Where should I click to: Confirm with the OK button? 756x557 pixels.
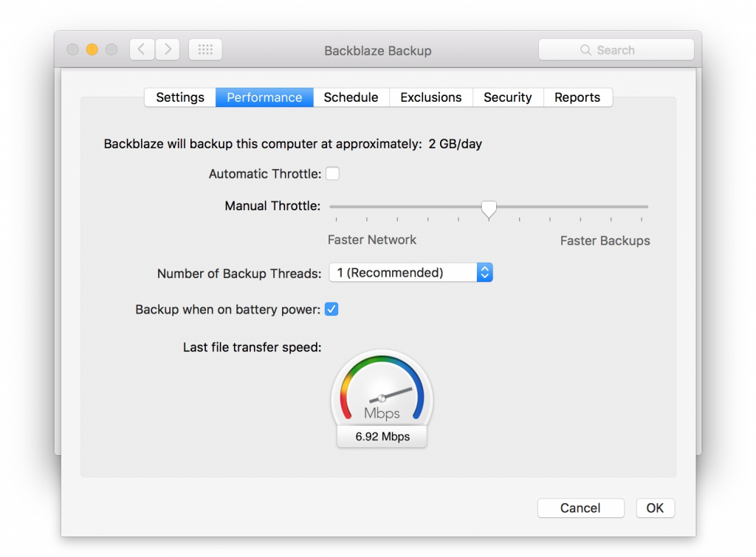pos(656,508)
